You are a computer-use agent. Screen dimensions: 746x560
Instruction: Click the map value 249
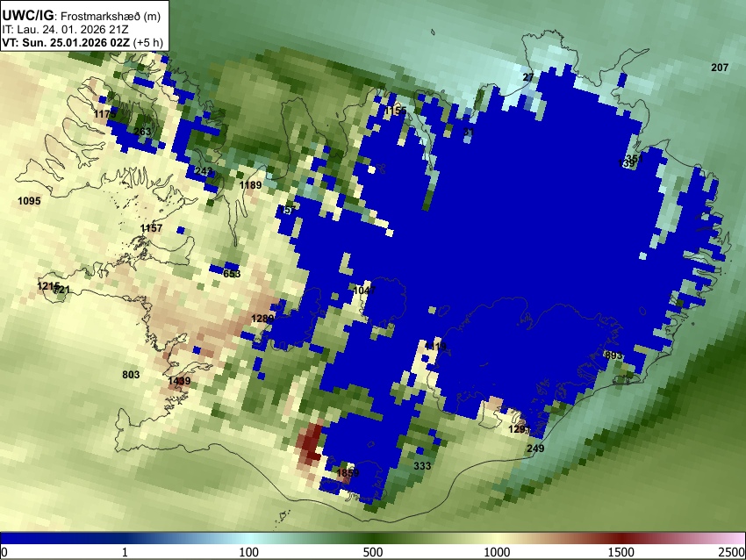click(x=535, y=449)
